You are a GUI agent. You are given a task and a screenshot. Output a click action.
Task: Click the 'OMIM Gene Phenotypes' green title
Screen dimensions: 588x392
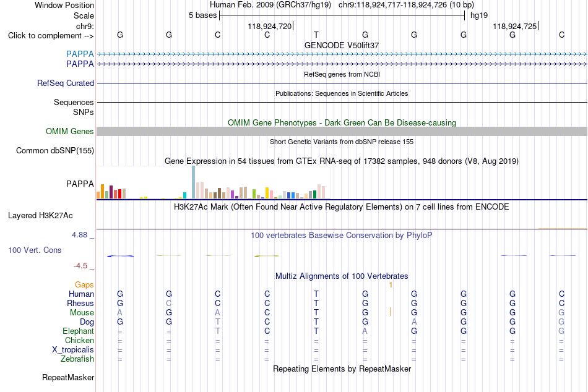point(342,123)
